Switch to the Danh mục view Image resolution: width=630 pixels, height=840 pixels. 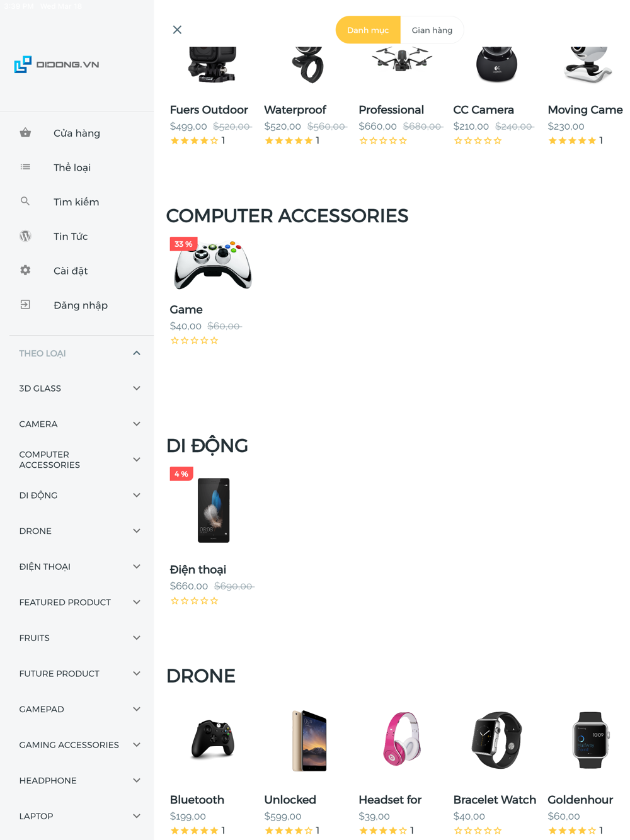368,30
